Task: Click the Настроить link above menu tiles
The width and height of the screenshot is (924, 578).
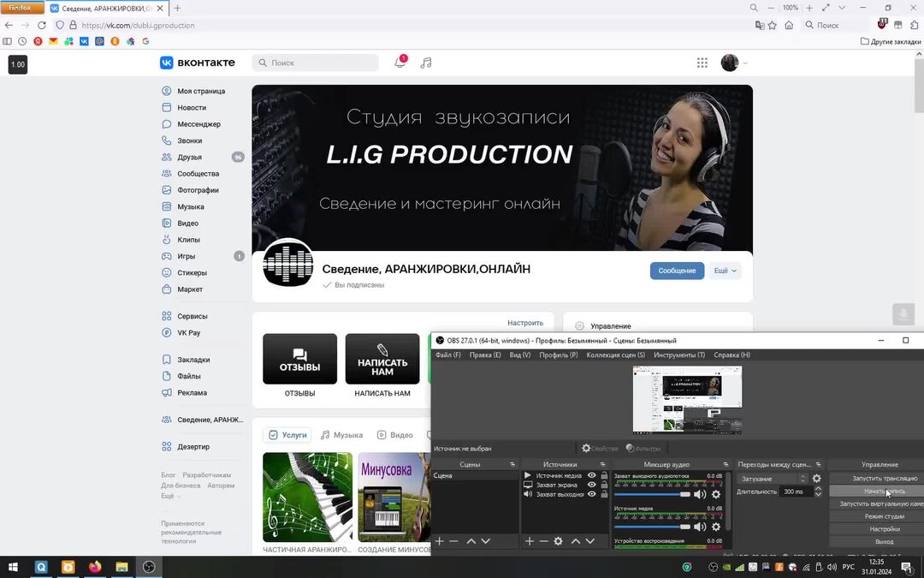Action: click(525, 323)
